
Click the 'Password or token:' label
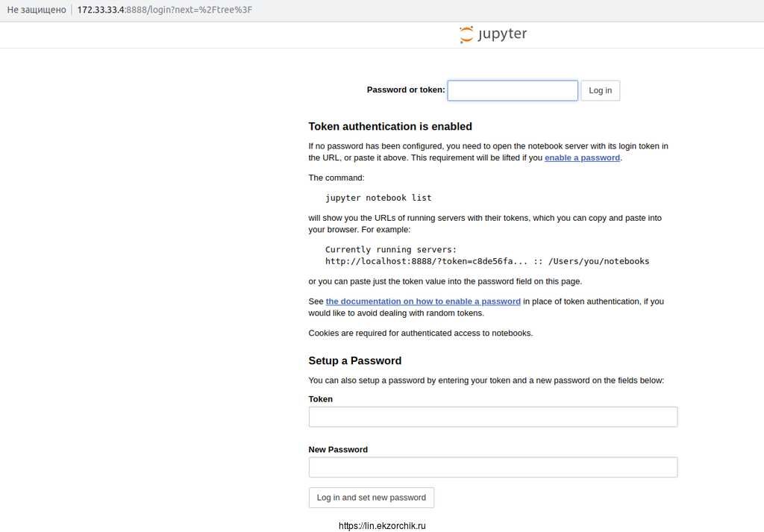pyautogui.click(x=405, y=90)
